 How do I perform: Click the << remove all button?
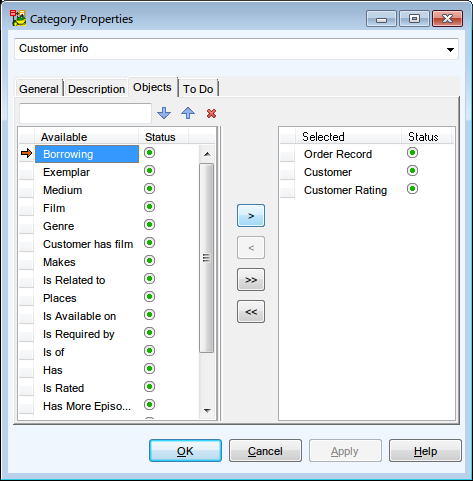251,312
